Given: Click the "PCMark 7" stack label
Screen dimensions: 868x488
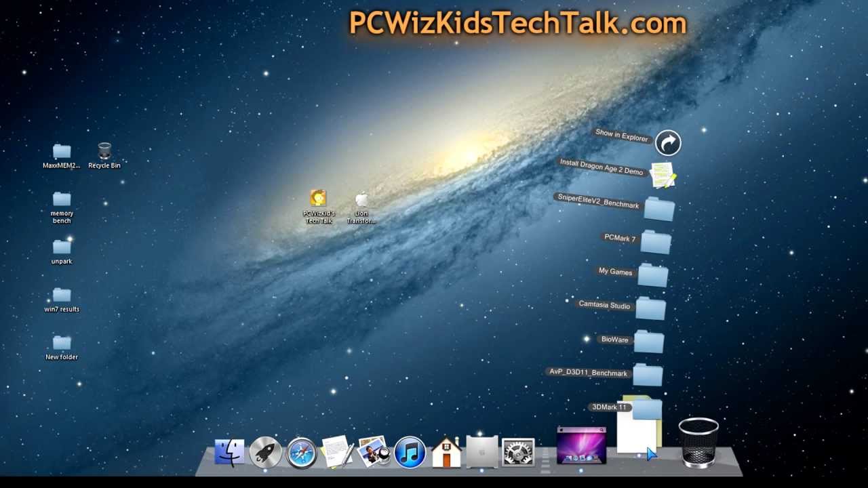Looking at the screenshot, I should click(620, 238).
